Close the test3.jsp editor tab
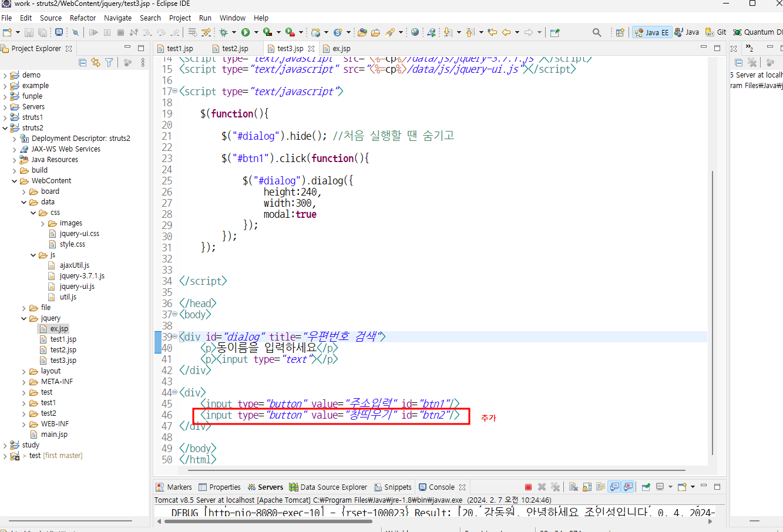Viewport: 783px width, 532px height. point(311,48)
